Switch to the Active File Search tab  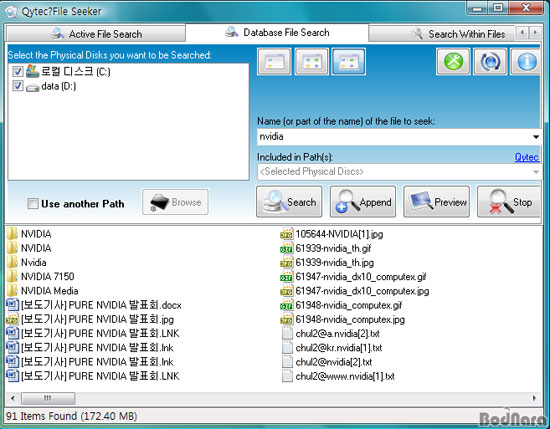tap(96, 34)
